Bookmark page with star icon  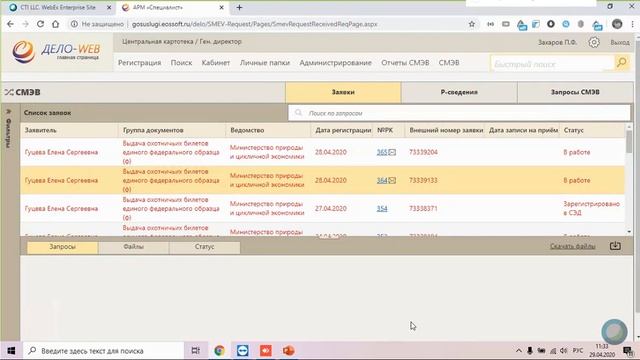coord(472,24)
